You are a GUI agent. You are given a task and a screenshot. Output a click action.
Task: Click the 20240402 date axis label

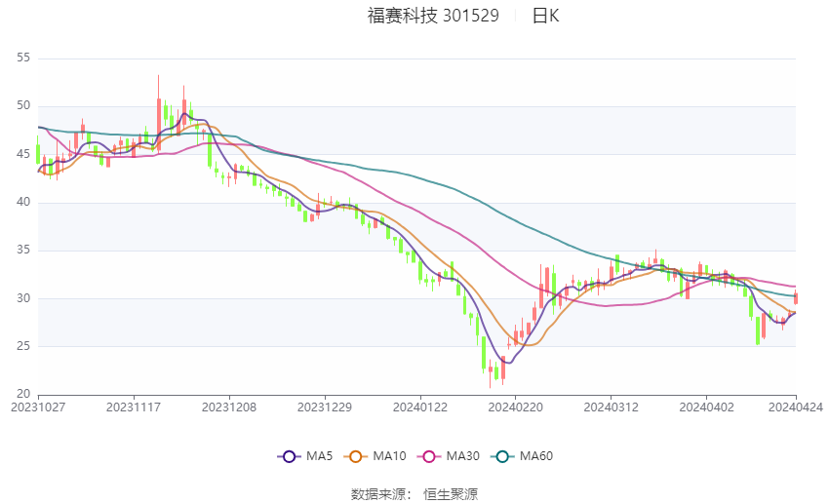click(x=706, y=407)
